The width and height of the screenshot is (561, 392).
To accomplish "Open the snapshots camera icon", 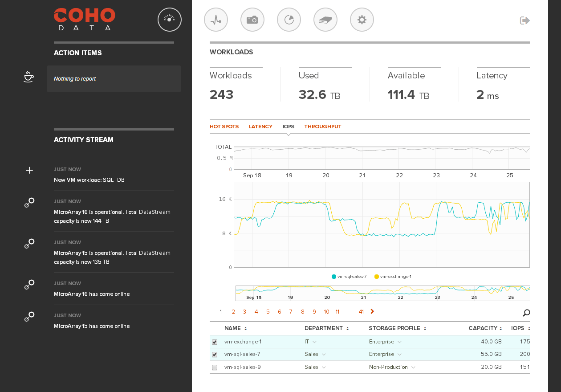I will pos(252,20).
